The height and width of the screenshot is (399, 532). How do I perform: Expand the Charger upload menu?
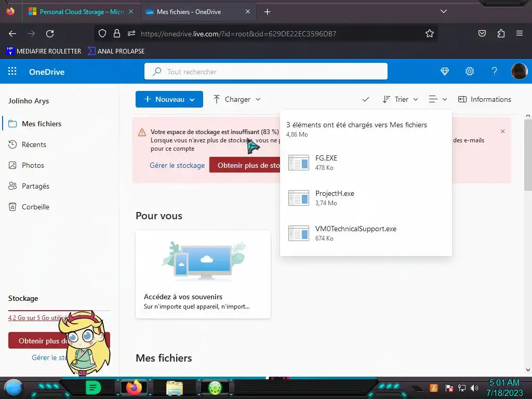pos(237,99)
